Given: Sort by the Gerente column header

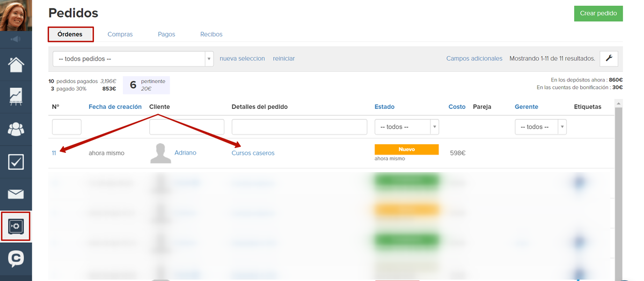Looking at the screenshot, I should pyautogui.click(x=526, y=107).
